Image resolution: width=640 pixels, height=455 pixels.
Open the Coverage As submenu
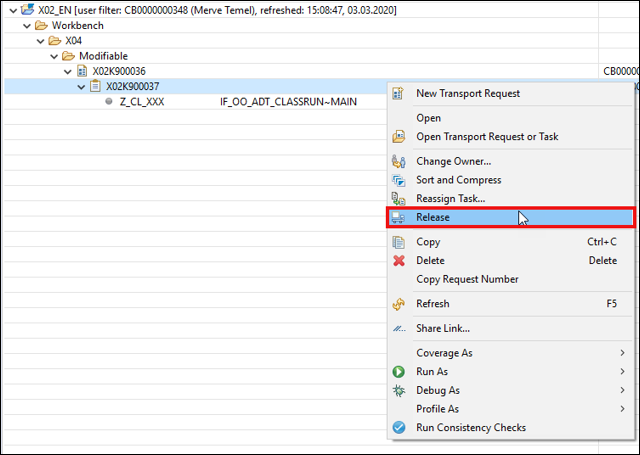(x=511, y=353)
